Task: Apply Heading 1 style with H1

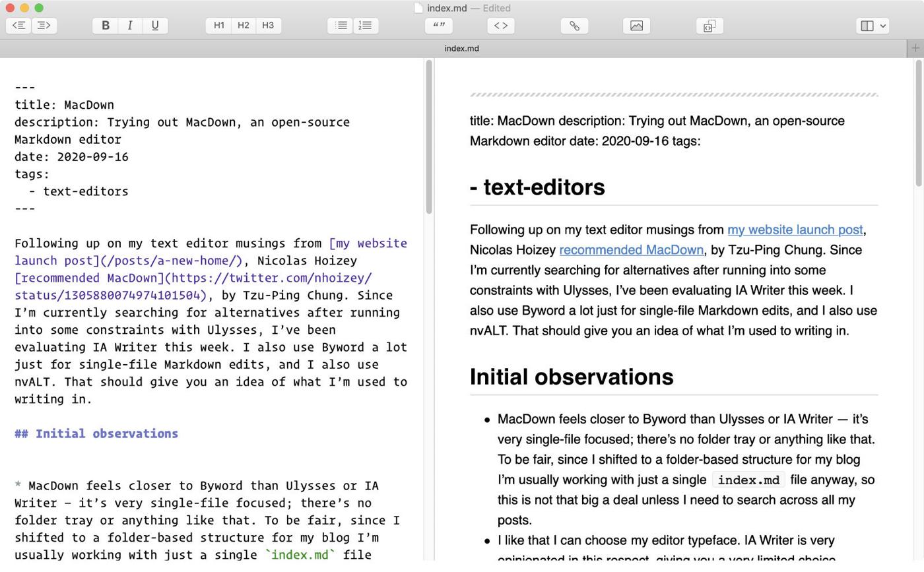Action: [218, 26]
